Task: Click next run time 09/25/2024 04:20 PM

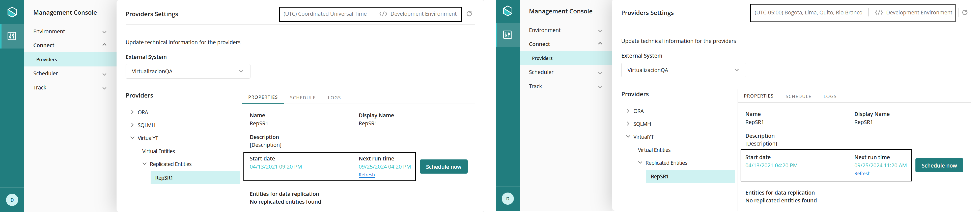Action: 385,167
